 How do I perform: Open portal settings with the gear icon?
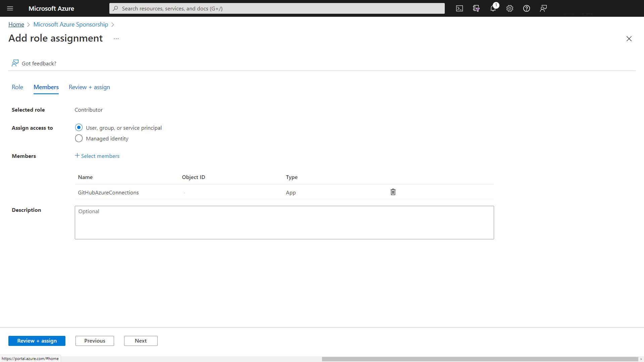point(509,8)
